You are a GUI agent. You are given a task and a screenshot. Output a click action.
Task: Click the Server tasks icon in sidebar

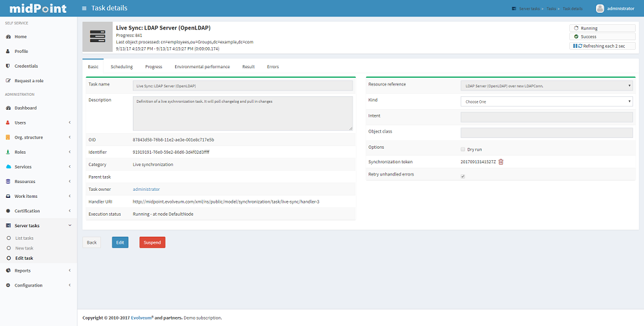[x=8, y=226]
